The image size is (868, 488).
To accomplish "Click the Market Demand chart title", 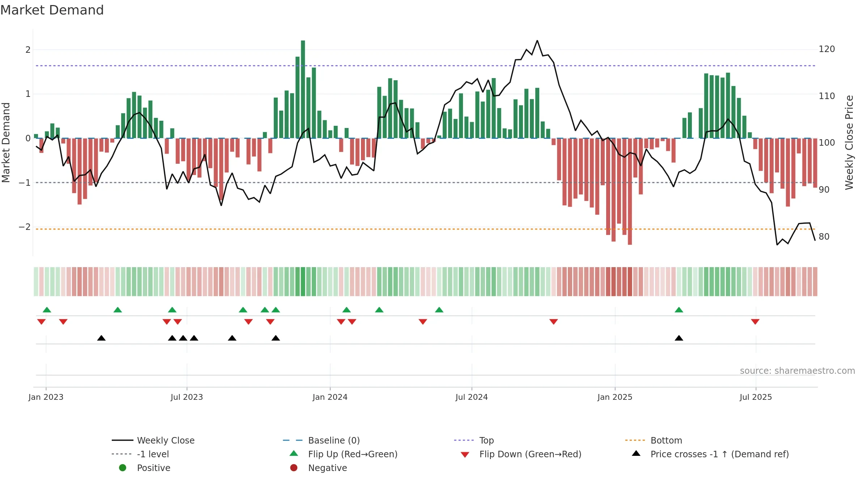I will [x=52, y=10].
